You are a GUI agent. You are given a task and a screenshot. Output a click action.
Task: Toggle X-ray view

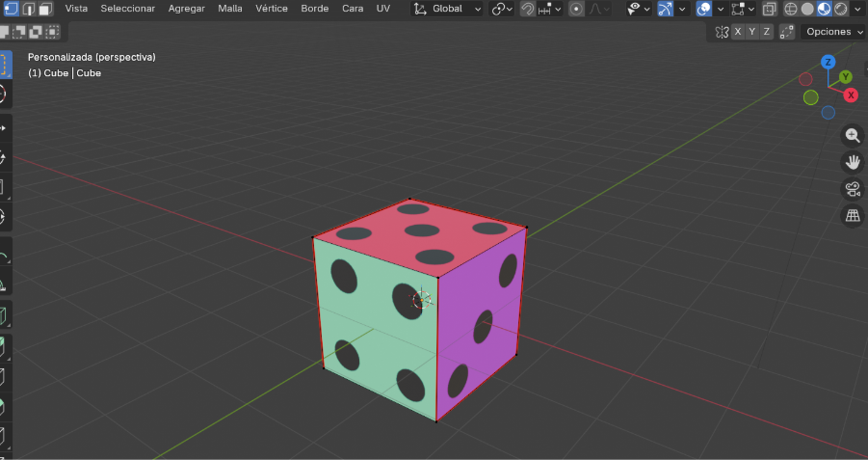tap(769, 9)
